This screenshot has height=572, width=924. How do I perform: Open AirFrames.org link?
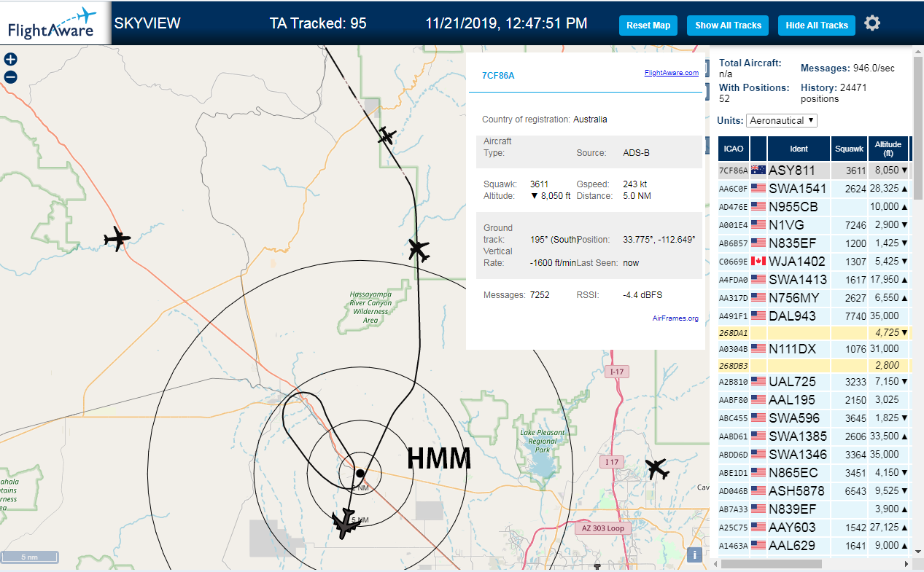pyautogui.click(x=675, y=318)
